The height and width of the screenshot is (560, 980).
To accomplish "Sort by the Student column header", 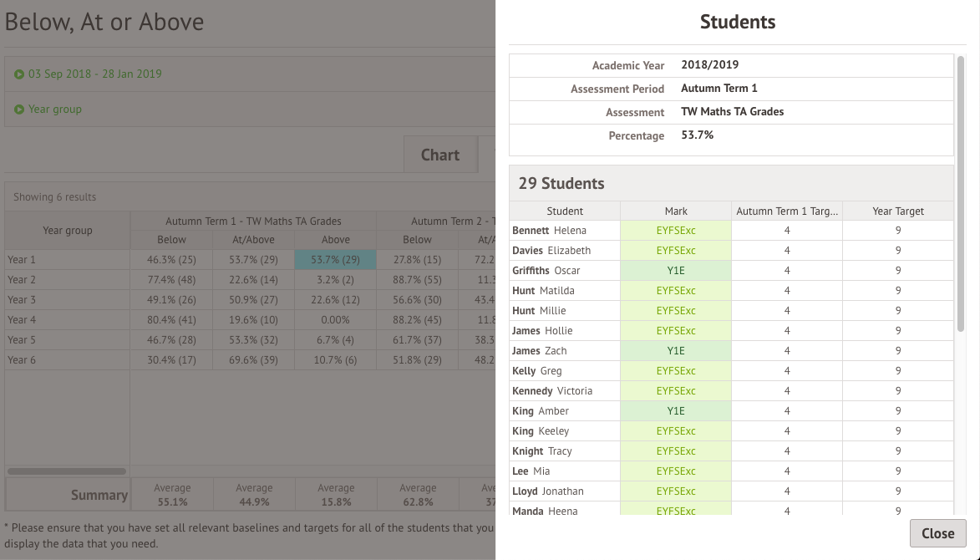I will [x=565, y=211].
